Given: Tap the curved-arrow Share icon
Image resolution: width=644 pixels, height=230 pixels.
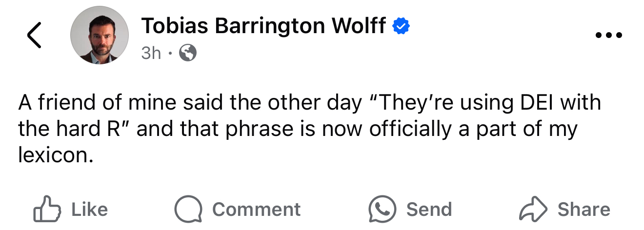Looking at the screenshot, I should 533,209.
